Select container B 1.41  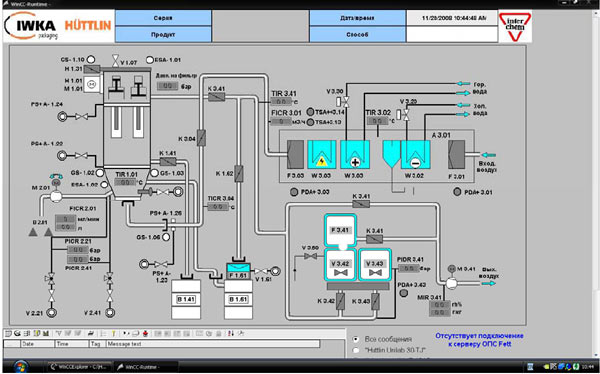click(186, 299)
